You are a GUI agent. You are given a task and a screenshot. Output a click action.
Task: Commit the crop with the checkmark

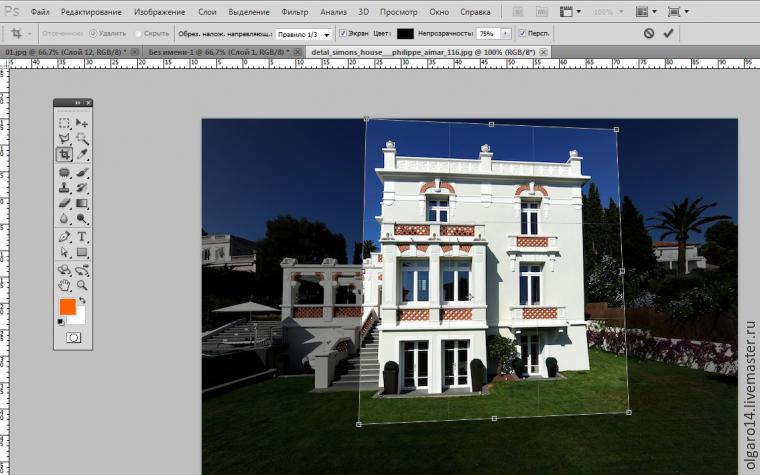pos(668,33)
